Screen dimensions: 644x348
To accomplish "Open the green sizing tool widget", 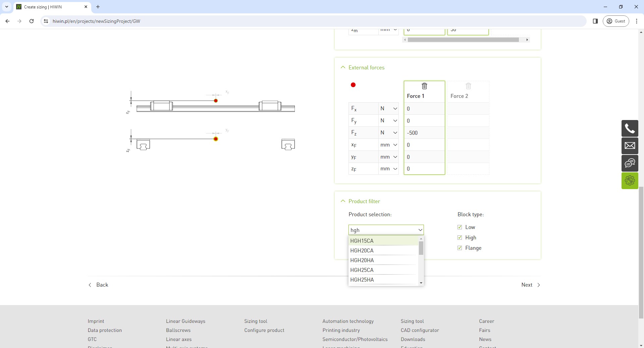I will click(630, 181).
